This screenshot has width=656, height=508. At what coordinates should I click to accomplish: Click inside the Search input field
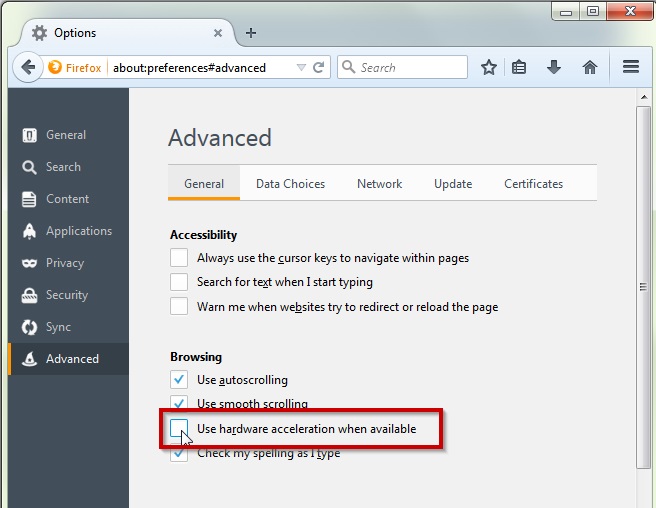pyautogui.click(x=410, y=68)
